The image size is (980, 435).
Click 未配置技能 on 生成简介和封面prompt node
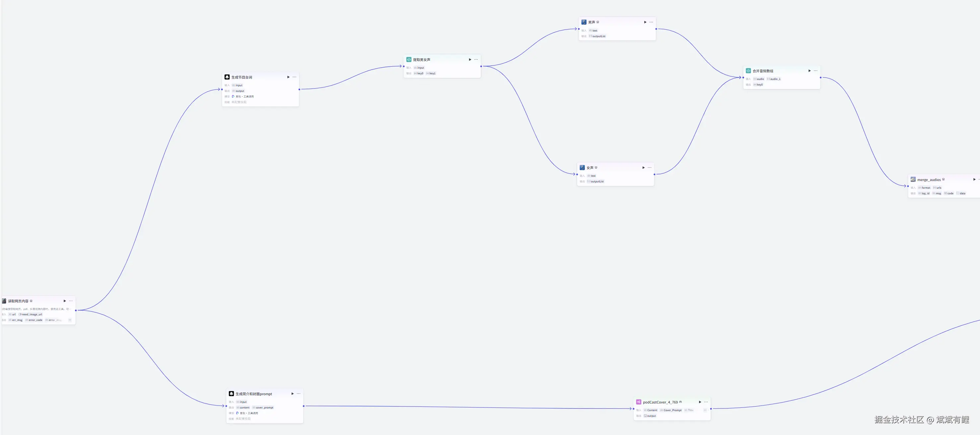(243, 419)
